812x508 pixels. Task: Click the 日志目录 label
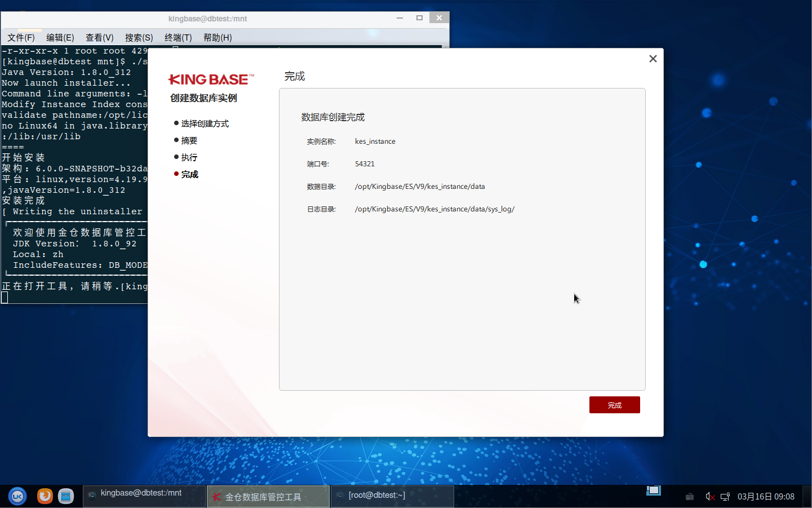(321, 209)
